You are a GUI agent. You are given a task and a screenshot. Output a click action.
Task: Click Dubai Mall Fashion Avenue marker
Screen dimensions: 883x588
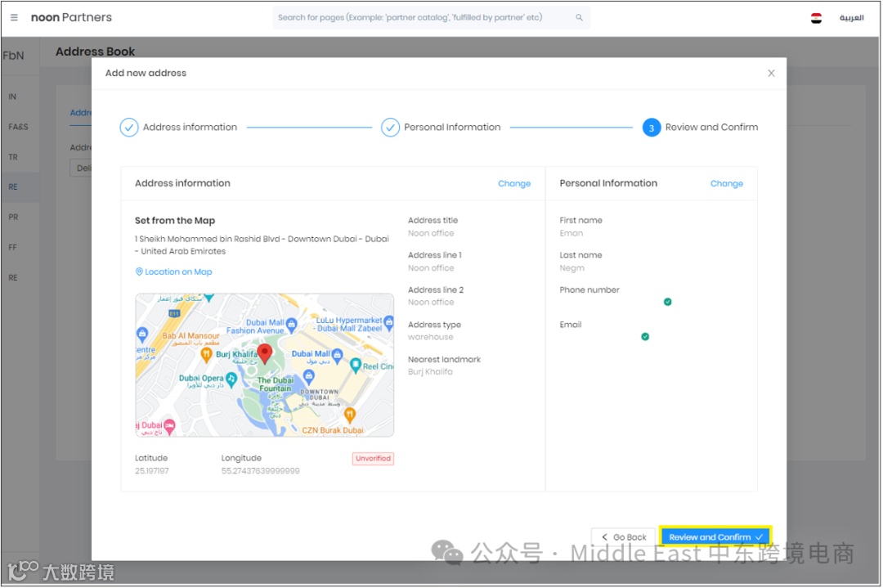291,324
